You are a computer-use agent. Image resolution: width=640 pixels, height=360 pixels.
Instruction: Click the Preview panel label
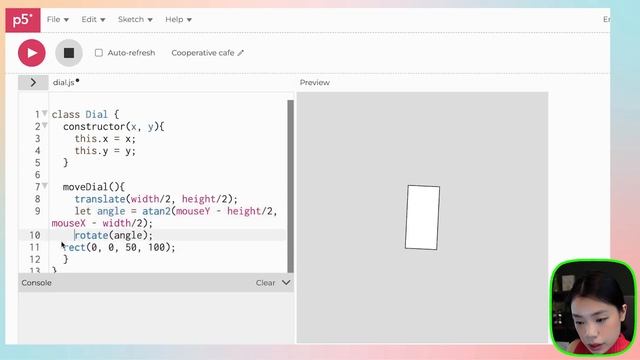(314, 82)
